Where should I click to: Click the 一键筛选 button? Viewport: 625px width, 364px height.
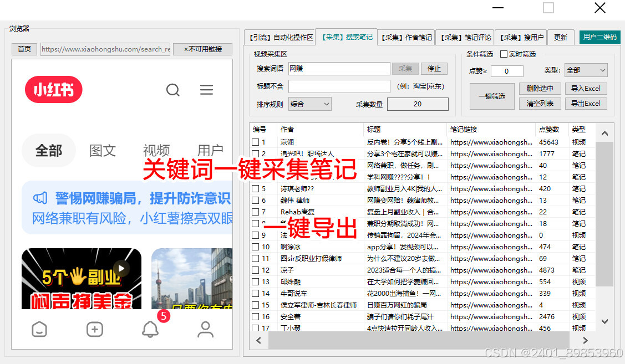coord(491,96)
